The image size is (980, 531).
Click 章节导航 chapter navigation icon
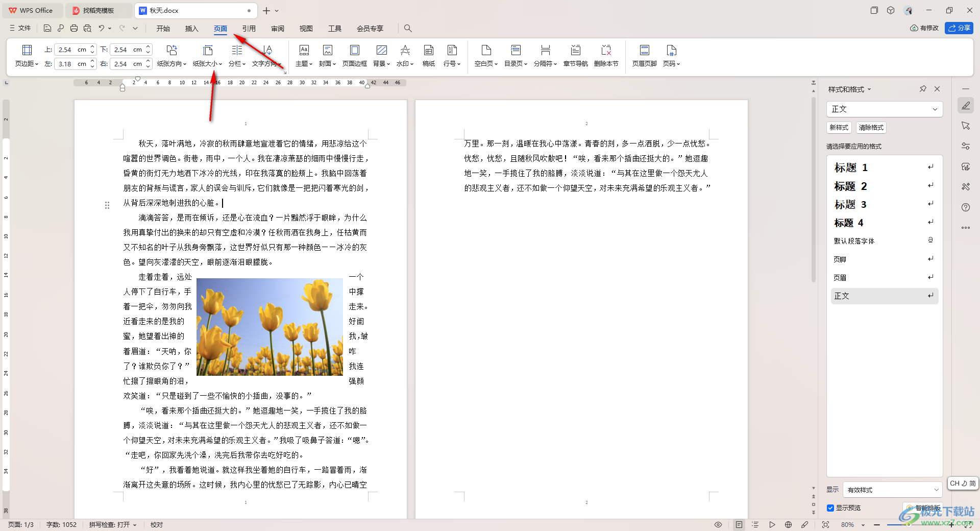[576, 56]
